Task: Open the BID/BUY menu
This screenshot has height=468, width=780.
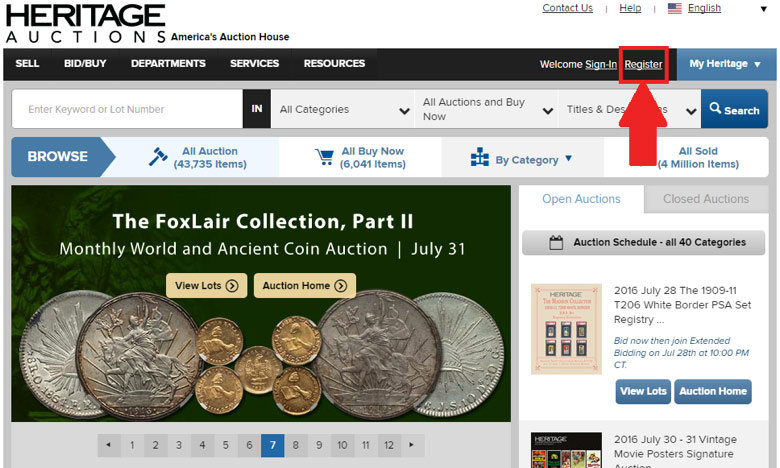Action: tap(85, 64)
